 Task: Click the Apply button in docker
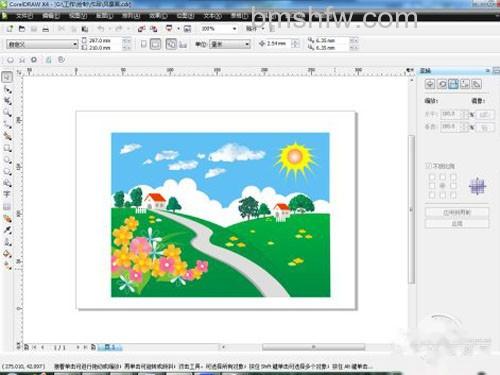[457, 224]
